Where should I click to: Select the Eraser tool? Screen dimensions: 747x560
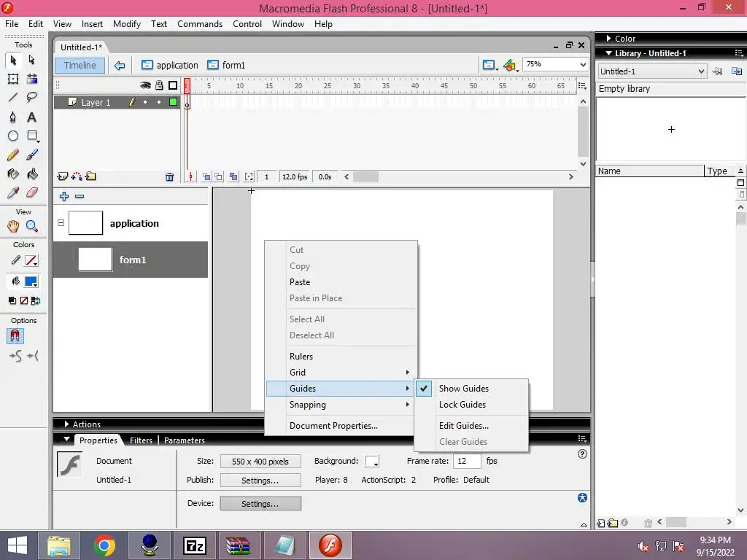32,192
